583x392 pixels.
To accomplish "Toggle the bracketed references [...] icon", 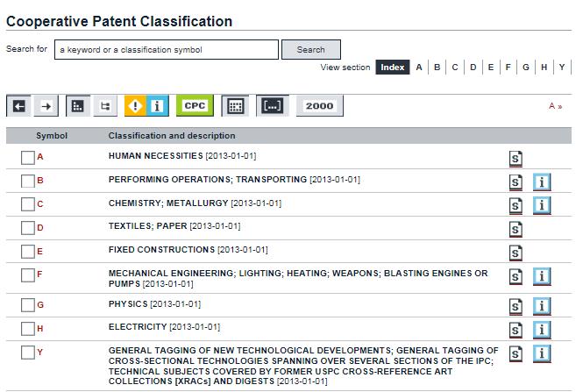I will point(271,106).
